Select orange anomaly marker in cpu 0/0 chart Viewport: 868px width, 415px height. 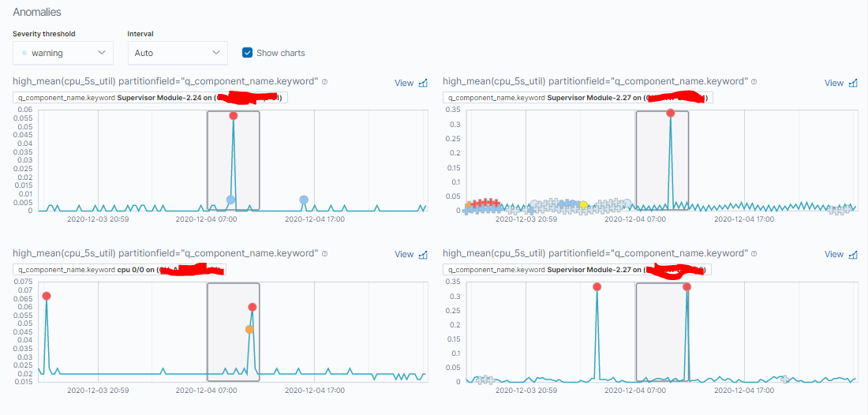pos(249,329)
